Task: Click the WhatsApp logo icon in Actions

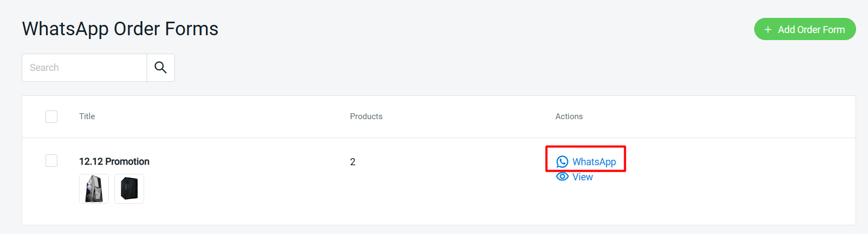Action: pos(562,162)
